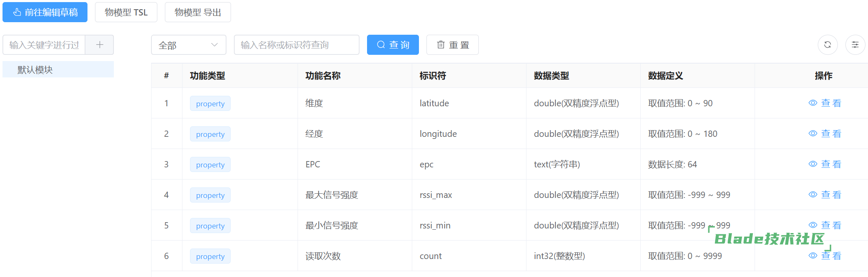Click eye icon in latitude row
This screenshot has width=868, height=277.
pyautogui.click(x=813, y=103)
